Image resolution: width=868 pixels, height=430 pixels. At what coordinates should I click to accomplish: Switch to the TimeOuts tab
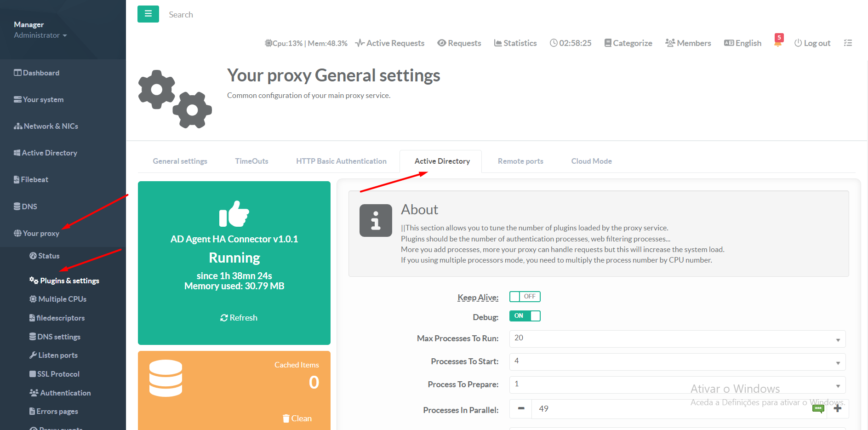[251, 161]
